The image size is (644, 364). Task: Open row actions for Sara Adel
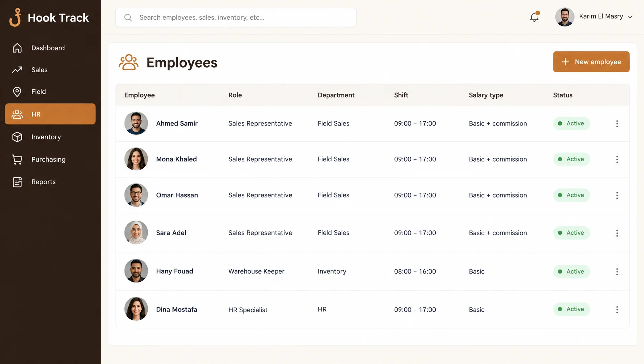pos(617,233)
